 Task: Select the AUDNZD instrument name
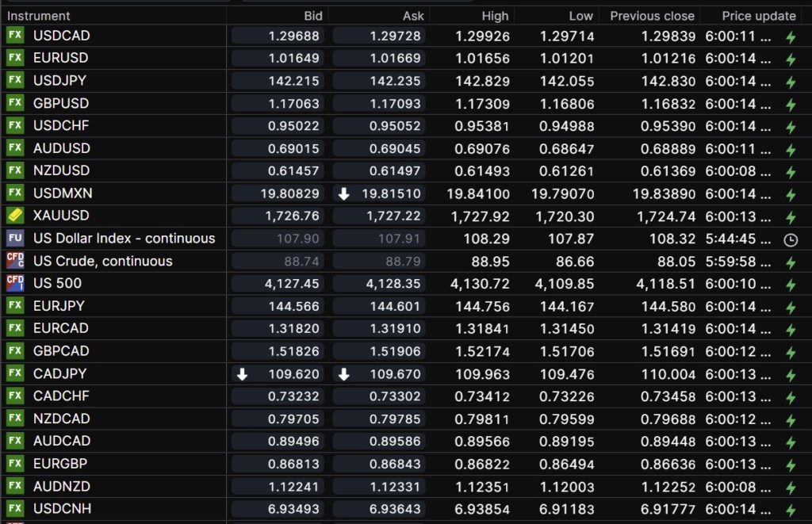pos(62,486)
